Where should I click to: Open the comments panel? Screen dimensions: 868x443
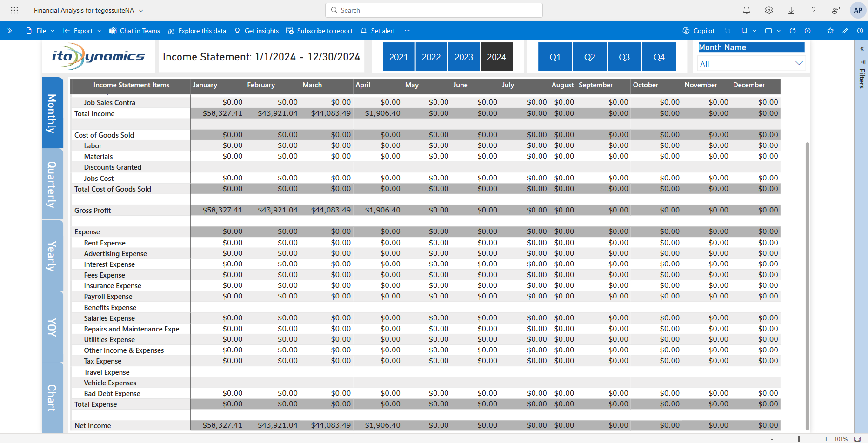coord(808,31)
